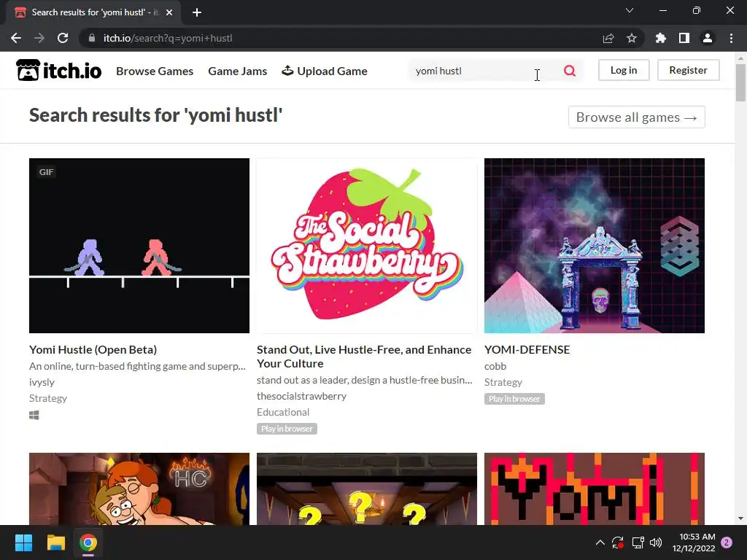Open ivysly author link
This screenshot has height=560, width=747.
(x=42, y=382)
